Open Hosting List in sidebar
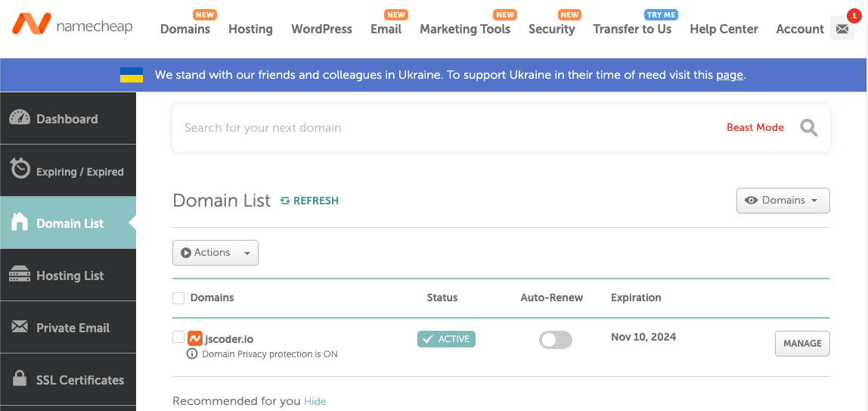The image size is (868, 411). pos(67,276)
